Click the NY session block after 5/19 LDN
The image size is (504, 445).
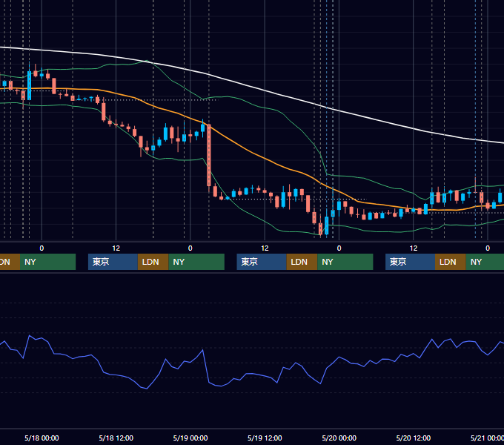345,262
